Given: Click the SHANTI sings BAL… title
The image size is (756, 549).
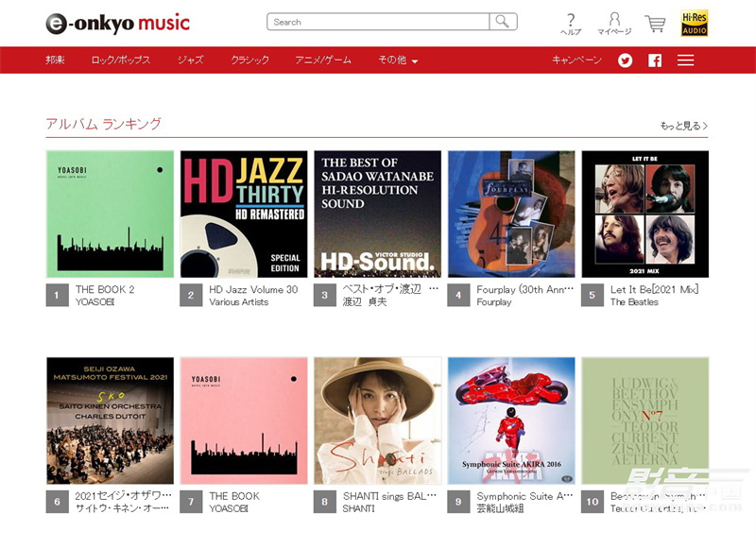Looking at the screenshot, I should pos(389,496).
